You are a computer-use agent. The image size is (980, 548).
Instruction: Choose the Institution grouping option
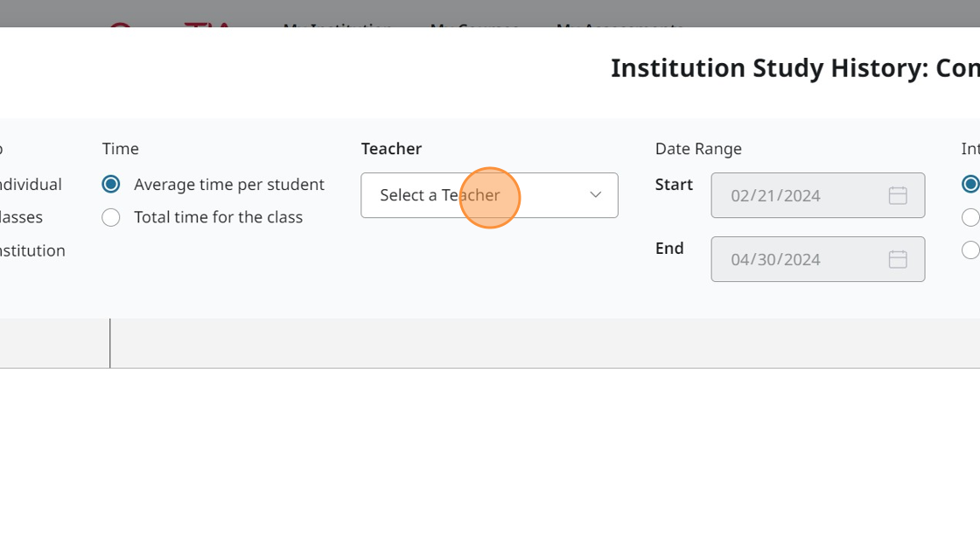(31, 250)
